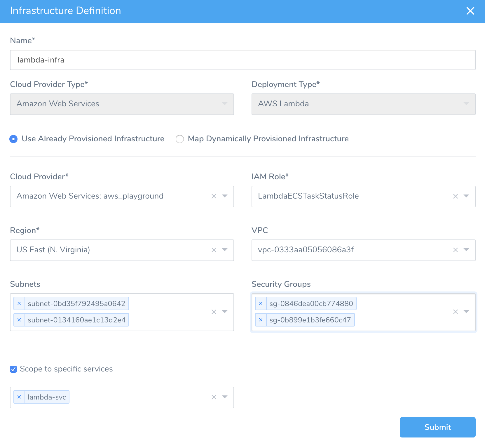The height and width of the screenshot is (448, 485).
Task: Expand the Security Groups dropdown arrow
Action: (466, 312)
